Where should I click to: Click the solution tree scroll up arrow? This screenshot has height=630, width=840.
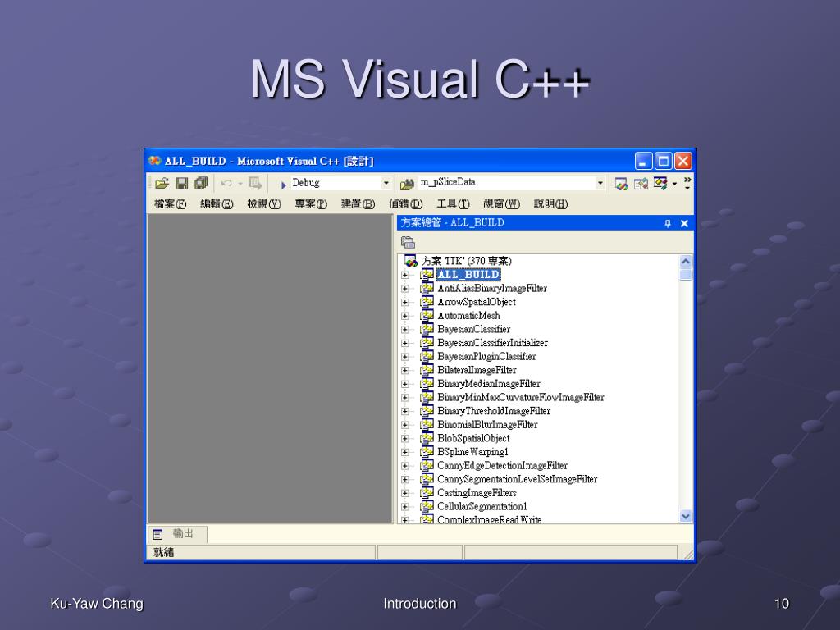pos(685,262)
